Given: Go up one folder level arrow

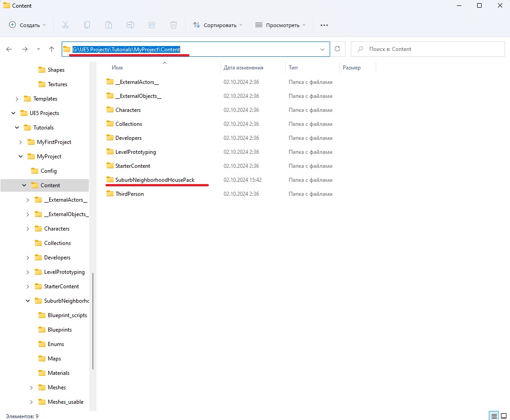Looking at the screenshot, I should coord(51,49).
